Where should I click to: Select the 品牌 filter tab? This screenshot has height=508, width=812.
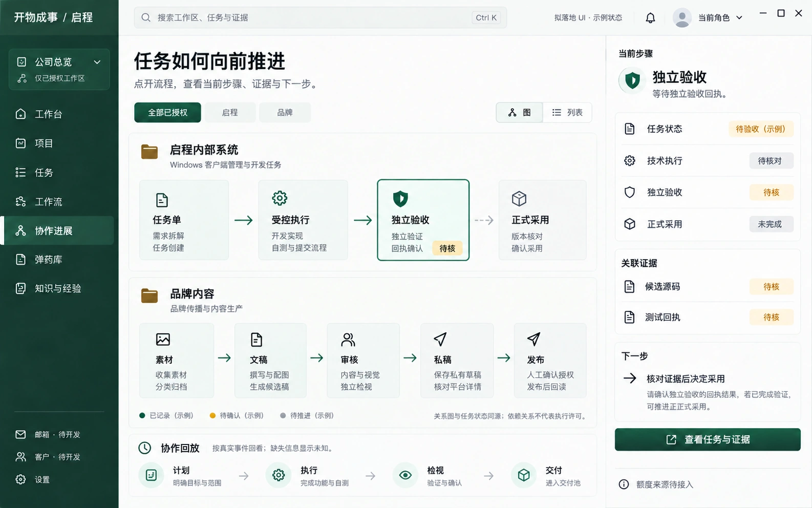tap(285, 113)
